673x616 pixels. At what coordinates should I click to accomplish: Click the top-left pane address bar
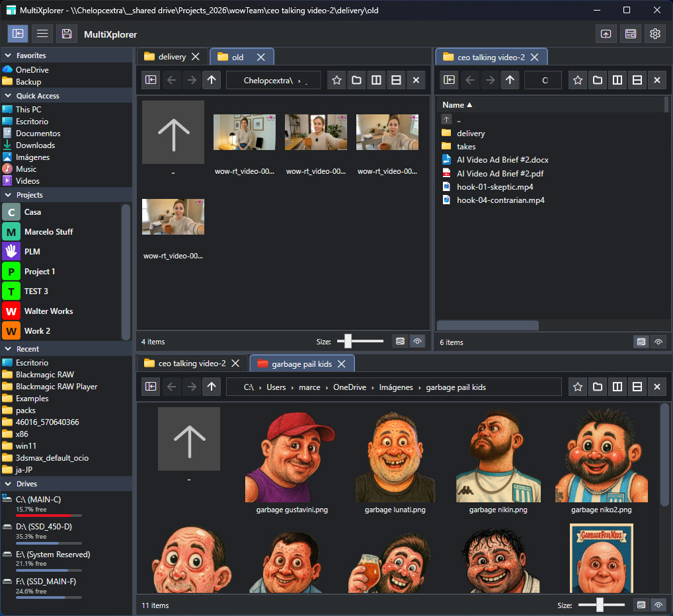click(274, 80)
